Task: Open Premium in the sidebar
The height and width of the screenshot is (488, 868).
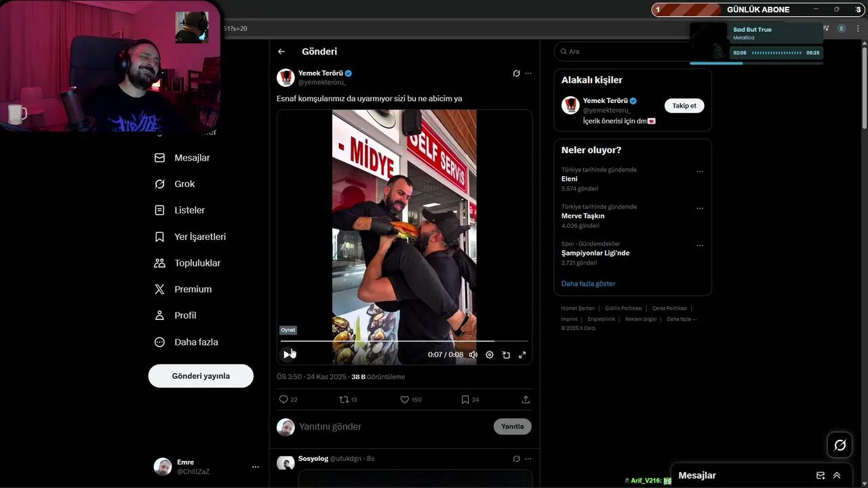Action: click(x=183, y=289)
